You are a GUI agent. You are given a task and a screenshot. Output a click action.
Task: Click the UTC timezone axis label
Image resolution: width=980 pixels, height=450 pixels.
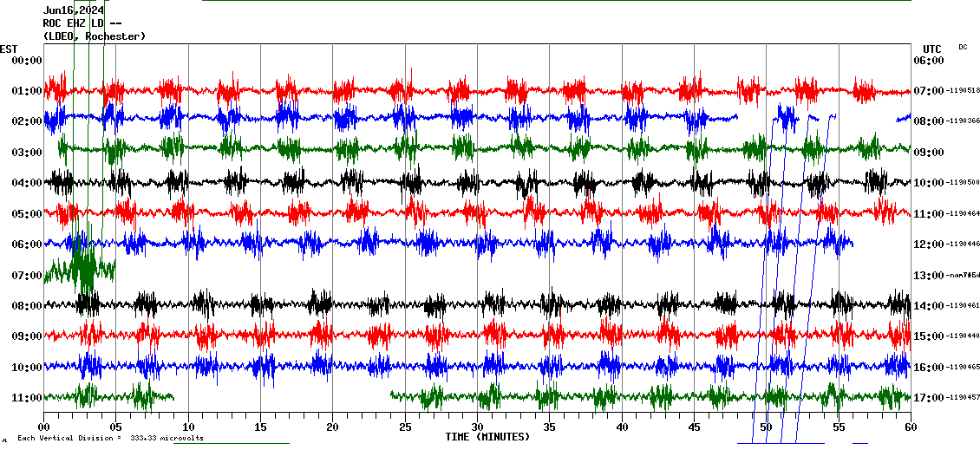932,49
